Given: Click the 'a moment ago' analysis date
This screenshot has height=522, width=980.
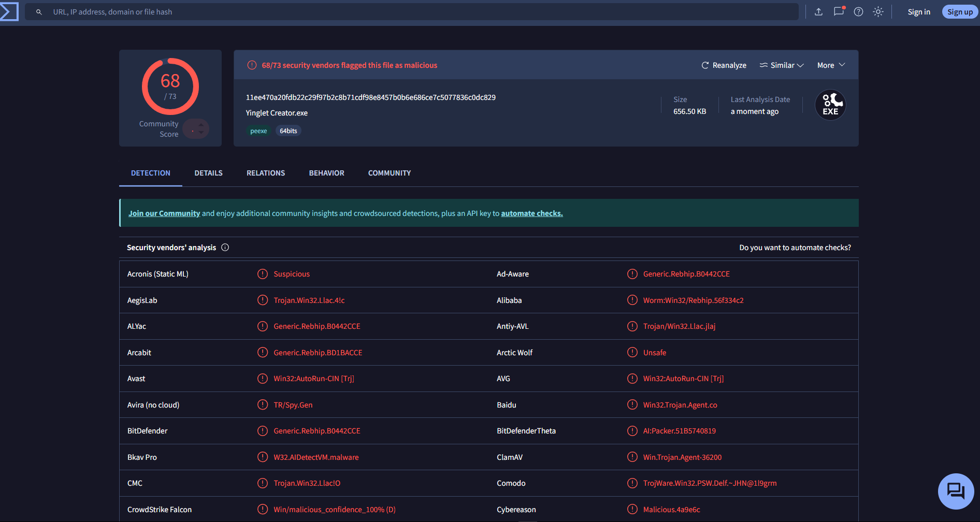Looking at the screenshot, I should [x=754, y=111].
